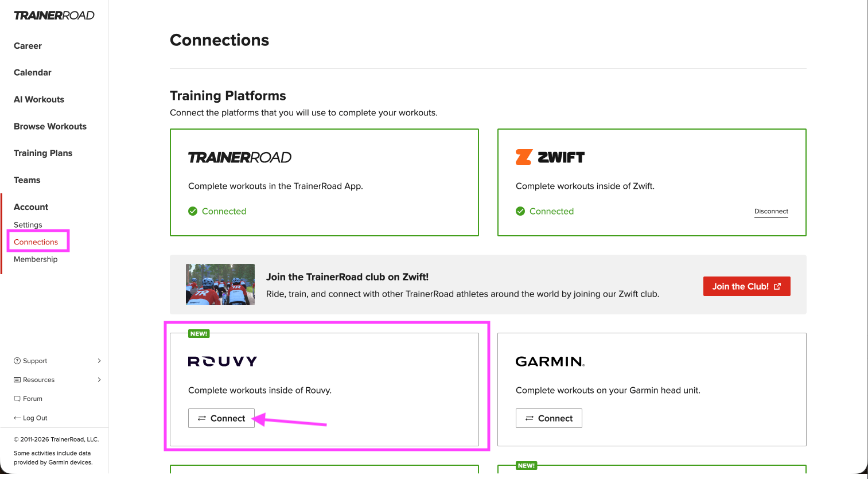This screenshot has width=868, height=479.
Task: Click the Resources icon in sidebar
Action: (17, 380)
